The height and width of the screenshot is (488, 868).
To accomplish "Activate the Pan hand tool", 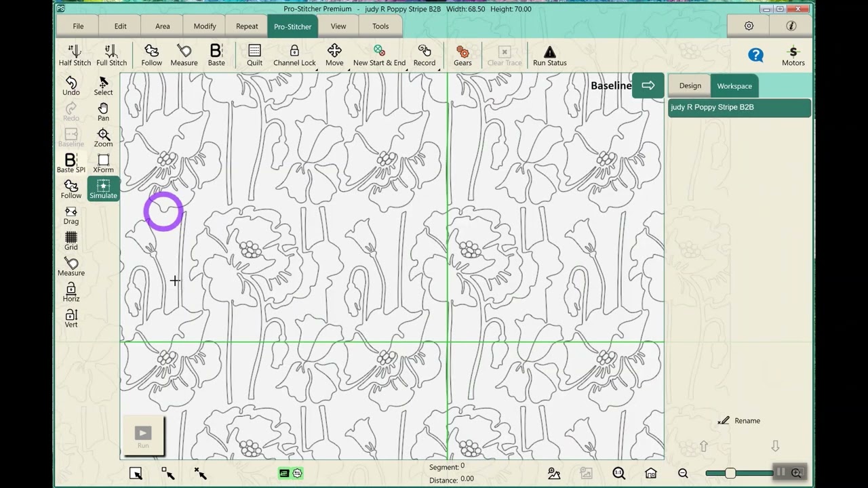I will point(103,112).
